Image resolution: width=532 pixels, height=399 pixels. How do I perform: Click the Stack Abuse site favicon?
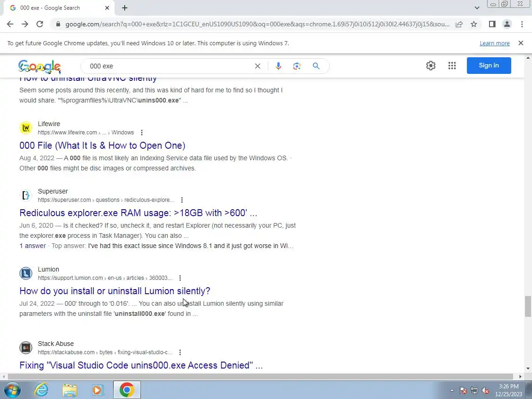coord(26,348)
